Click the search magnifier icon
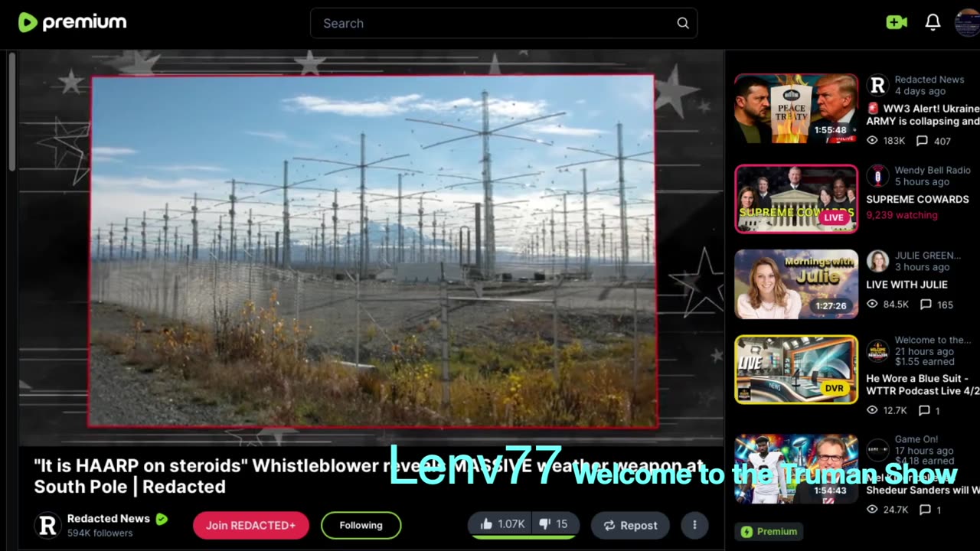The image size is (980, 551). pos(683,23)
